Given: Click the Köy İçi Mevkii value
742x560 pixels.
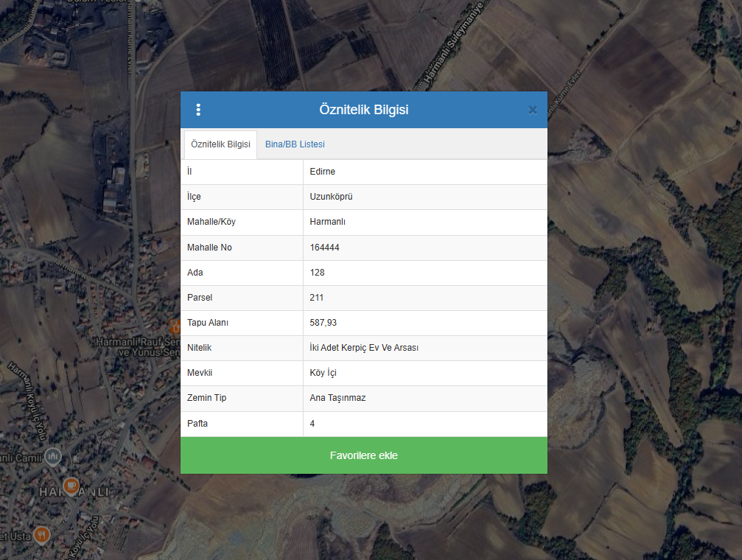Looking at the screenshot, I should pos(323,373).
